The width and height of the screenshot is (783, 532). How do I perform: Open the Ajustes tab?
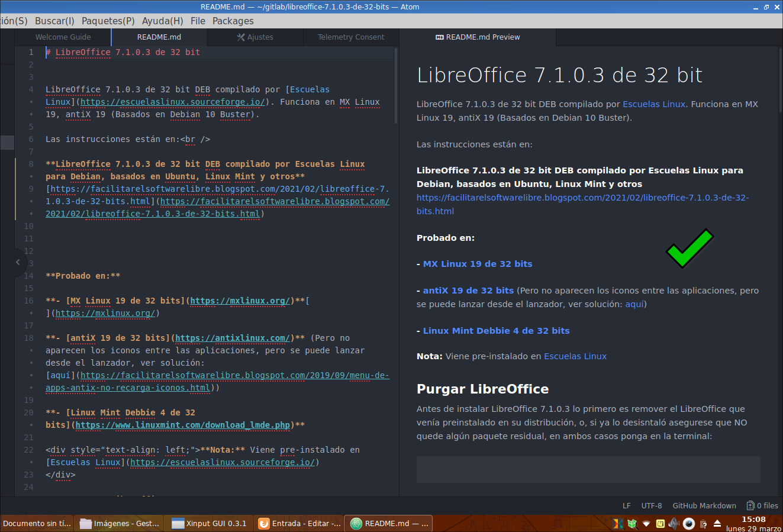tap(255, 37)
